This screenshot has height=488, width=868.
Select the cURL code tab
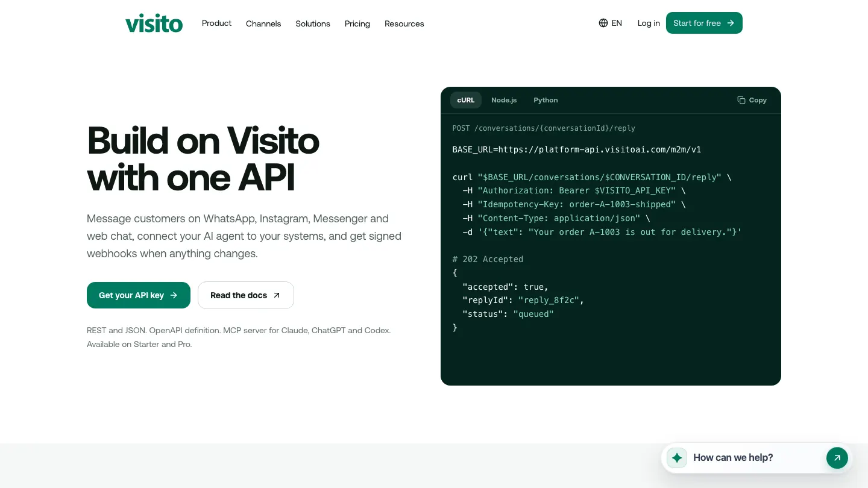point(466,100)
